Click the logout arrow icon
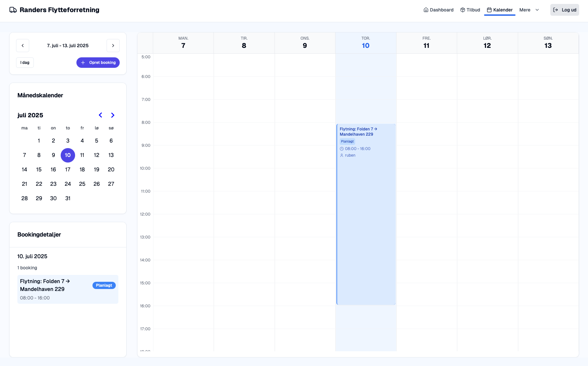 556,10
